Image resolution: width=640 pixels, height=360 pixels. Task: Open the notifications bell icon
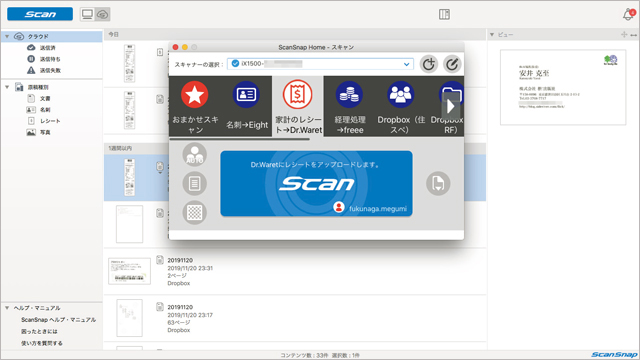coord(629,15)
